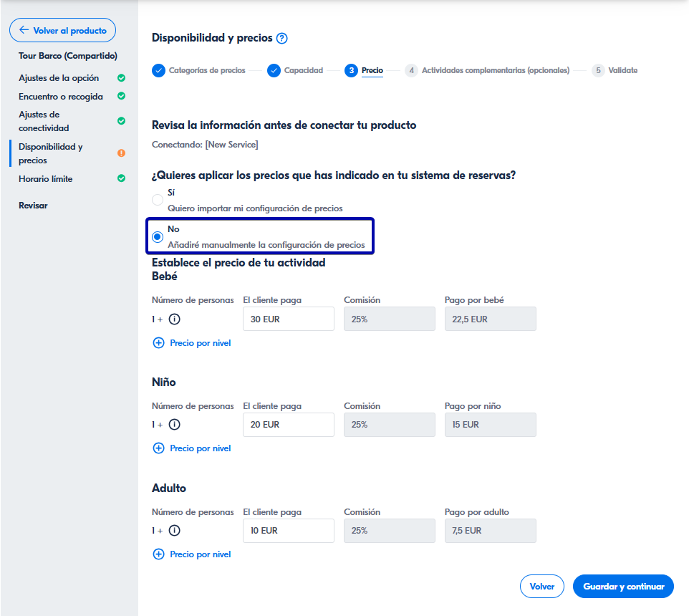Click info icon in Adulto price row
The image size is (689, 616).
174,531
